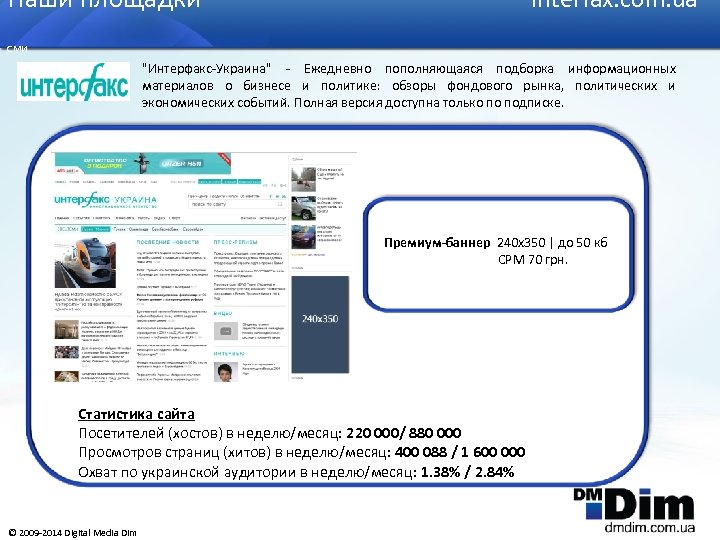Click the Интервью section heading
The image size is (720, 540).
pyautogui.click(x=229, y=354)
